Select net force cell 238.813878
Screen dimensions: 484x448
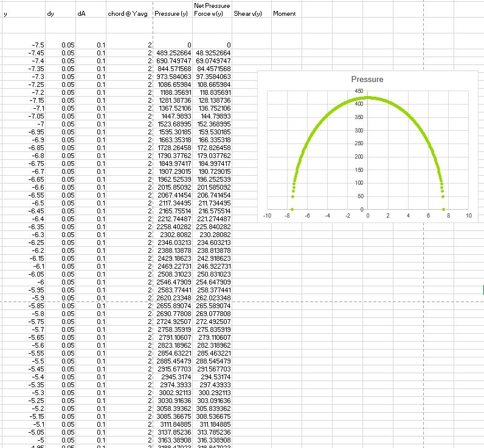[212, 250]
